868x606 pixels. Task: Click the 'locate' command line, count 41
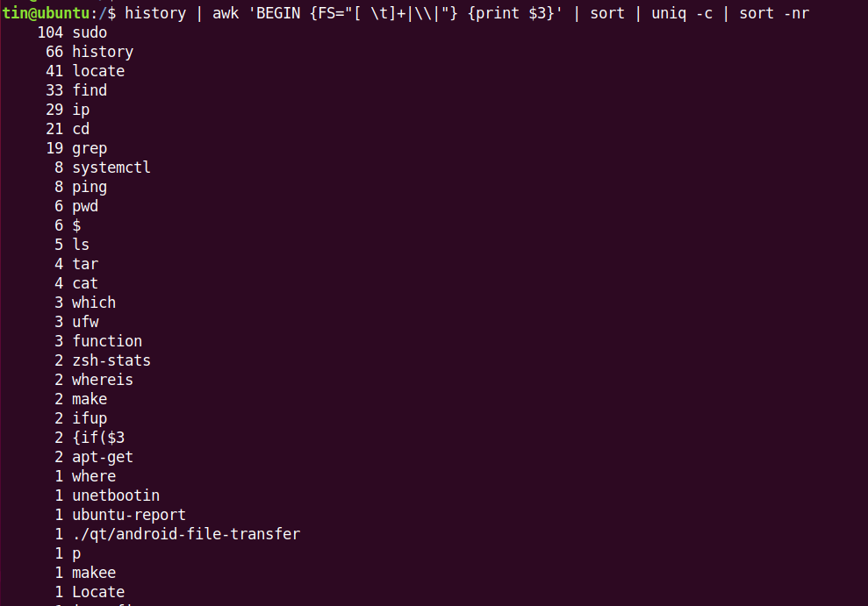[98, 71]
